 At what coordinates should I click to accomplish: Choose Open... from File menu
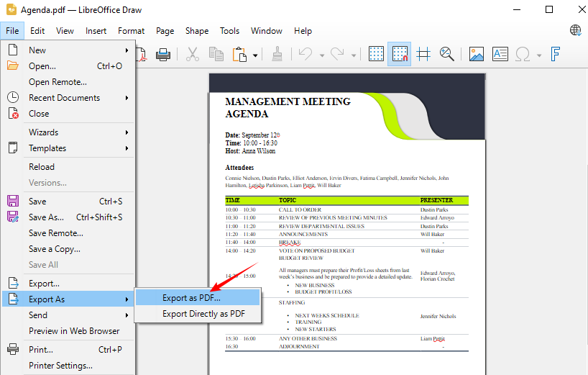click(68, 66)
